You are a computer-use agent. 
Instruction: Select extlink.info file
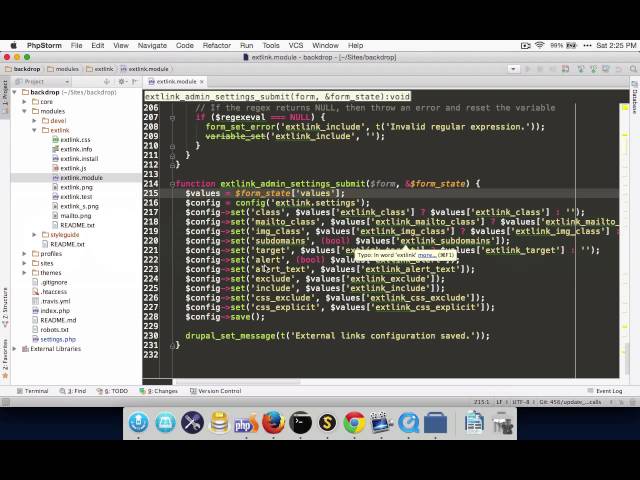click(72, 149)
